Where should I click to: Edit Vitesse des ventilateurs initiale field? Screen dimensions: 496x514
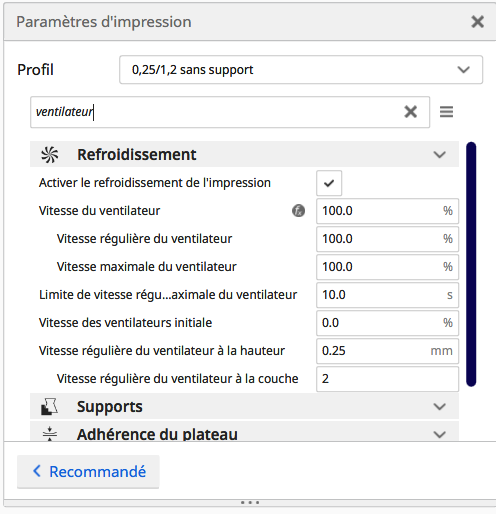387,323
